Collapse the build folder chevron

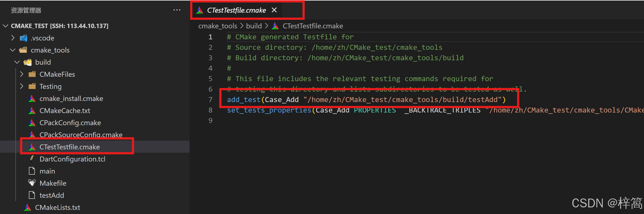[17, 62]
